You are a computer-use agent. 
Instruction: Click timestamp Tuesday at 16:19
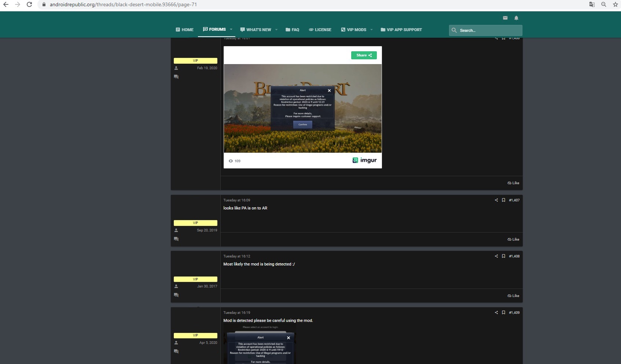[x=237, y=313]
